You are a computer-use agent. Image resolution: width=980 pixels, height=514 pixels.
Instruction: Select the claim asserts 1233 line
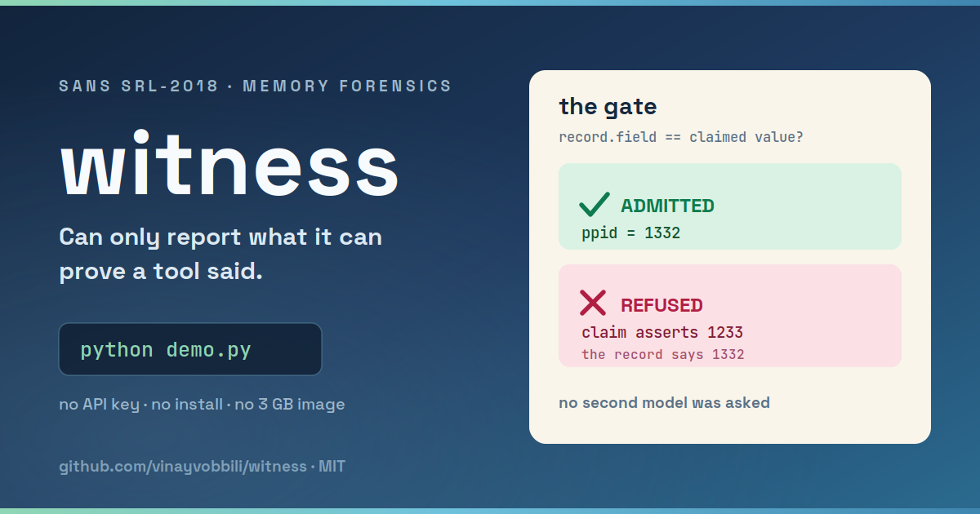(x=662, y=333)
